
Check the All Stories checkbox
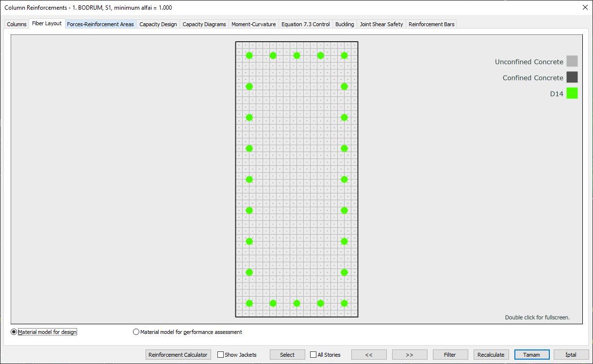[x=313, y=354]
